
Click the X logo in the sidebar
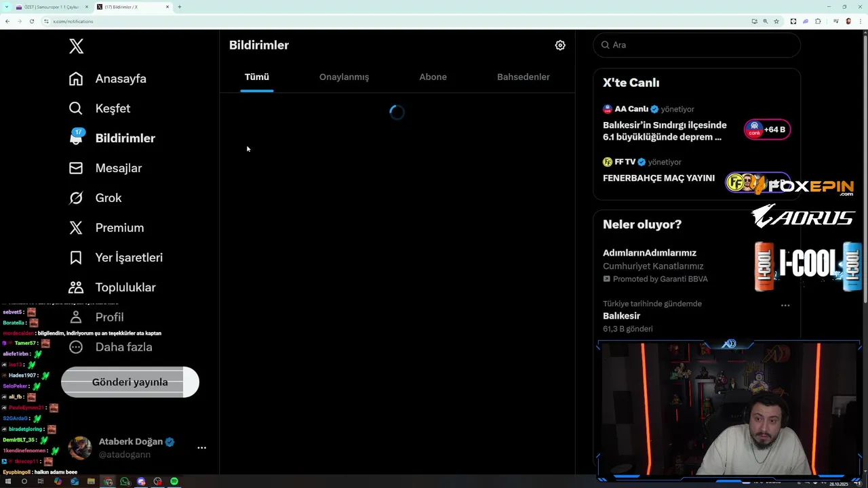pyautogui.click(x=76, y=46)
